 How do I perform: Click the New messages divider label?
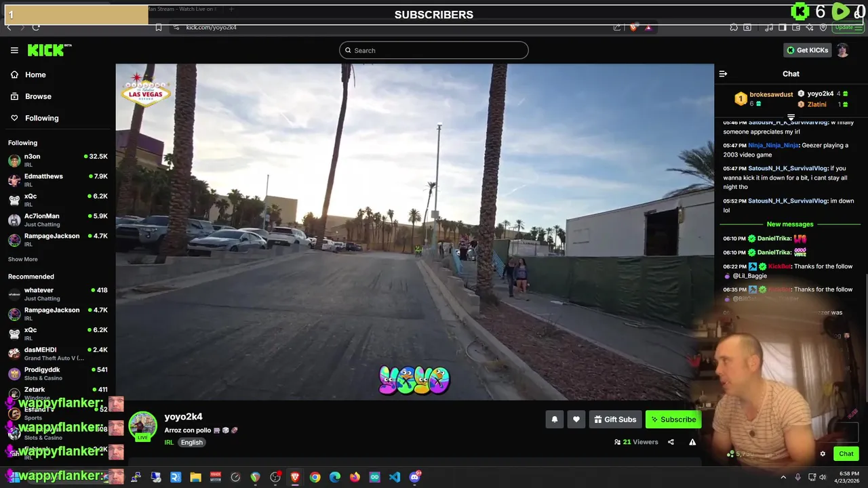[x=790, y=224]
